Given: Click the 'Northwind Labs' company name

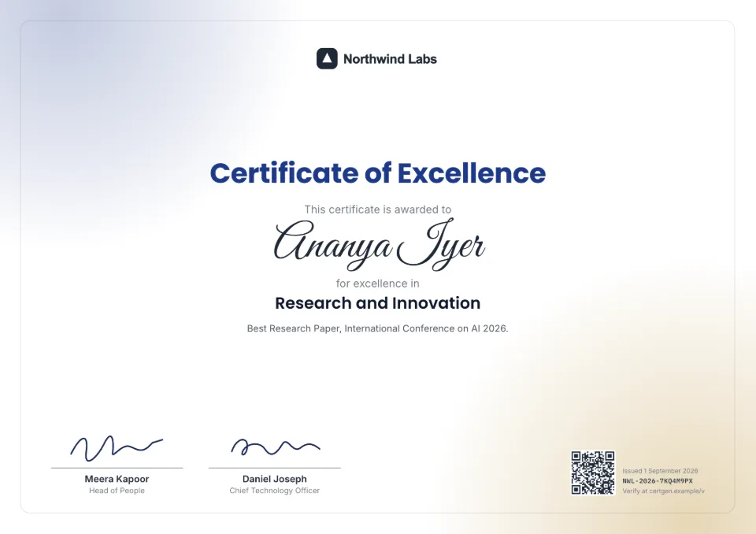Looking at the screenshot, I should pyautogui.click(x=390, y=59).
